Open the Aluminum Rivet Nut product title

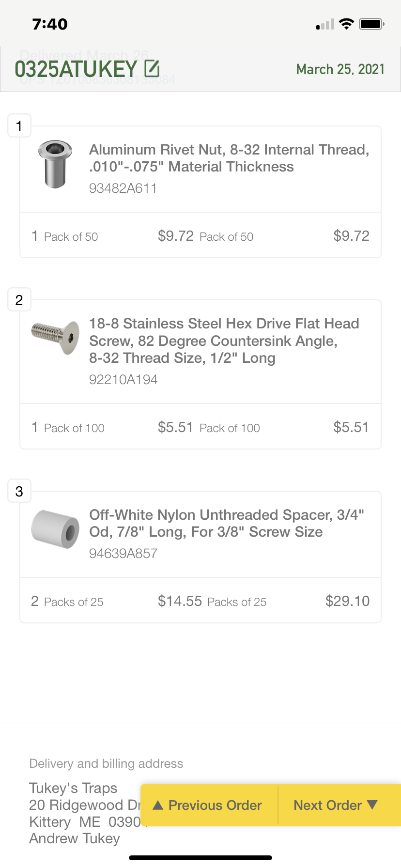[229, 158]
